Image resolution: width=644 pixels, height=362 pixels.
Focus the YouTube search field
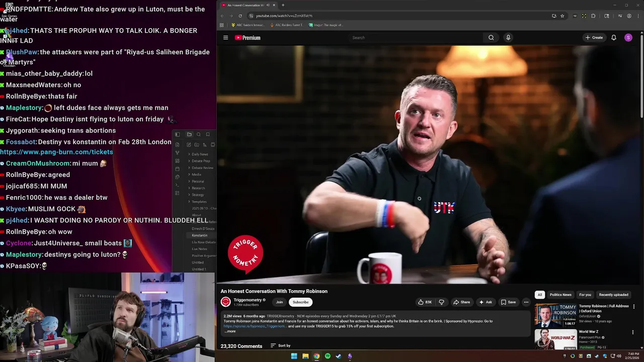coord(416,38)
